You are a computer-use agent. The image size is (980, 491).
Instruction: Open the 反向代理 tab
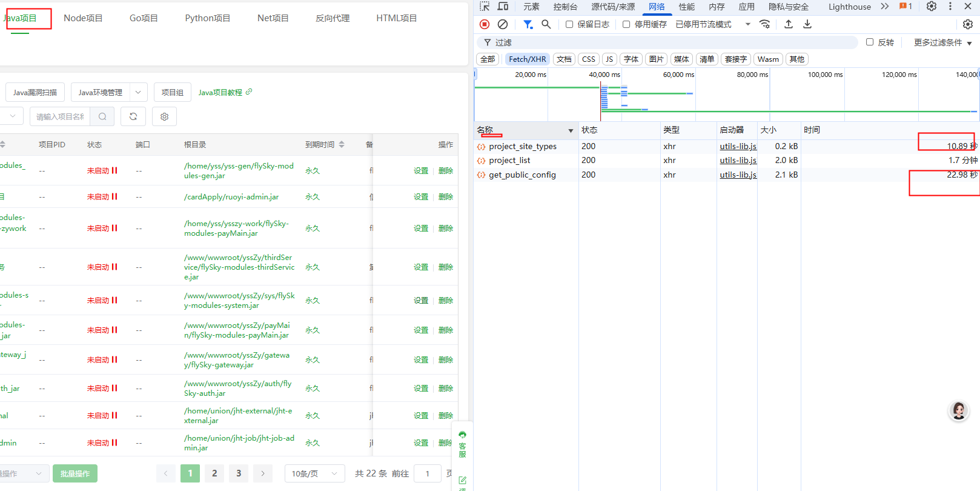tap(333, 18)
